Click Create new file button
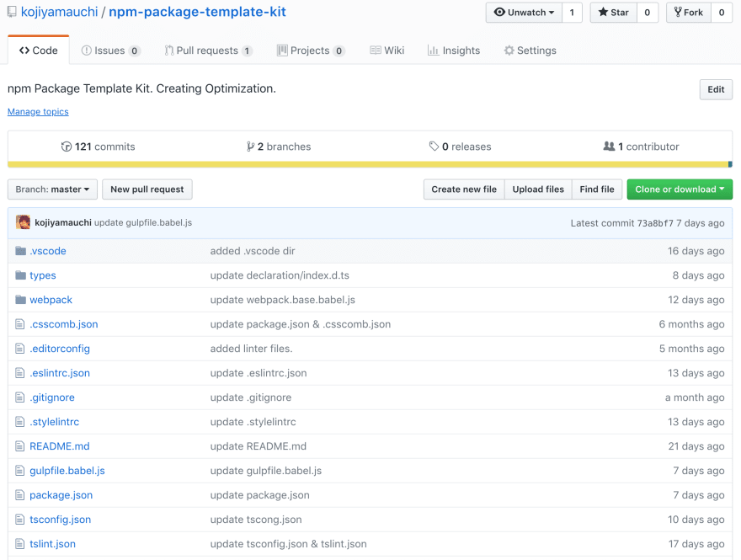Image resolution: width=741 pixels, height=560 pixels. tap(464, 189)
